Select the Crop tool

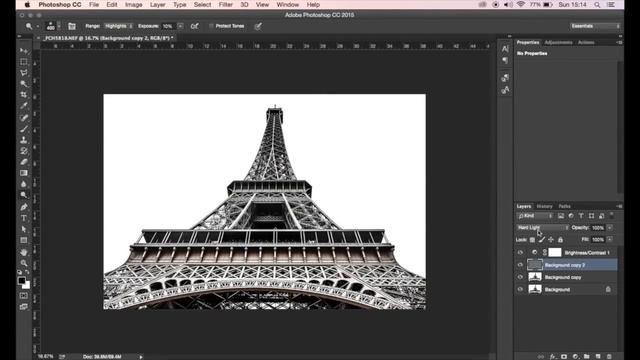24,95
